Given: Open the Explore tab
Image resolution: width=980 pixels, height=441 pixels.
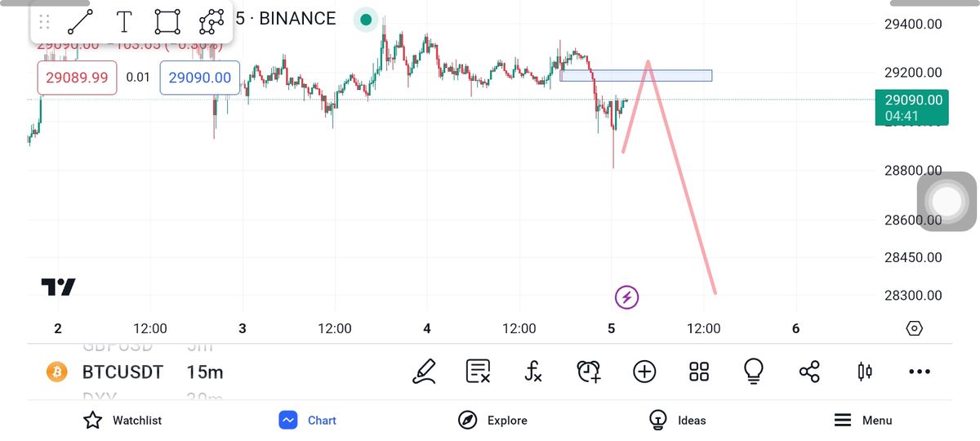Looking at the screenshot, I should pyautogui.click(x=492, y=421).
